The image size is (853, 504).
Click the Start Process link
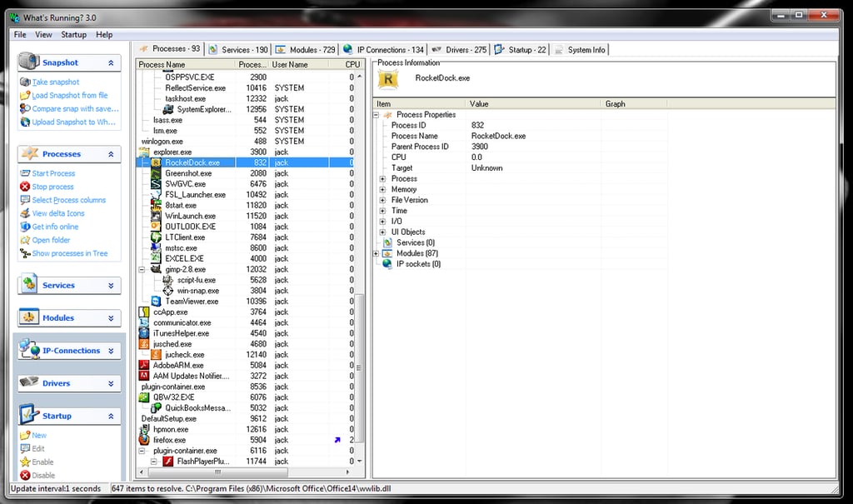pos(53,173)
